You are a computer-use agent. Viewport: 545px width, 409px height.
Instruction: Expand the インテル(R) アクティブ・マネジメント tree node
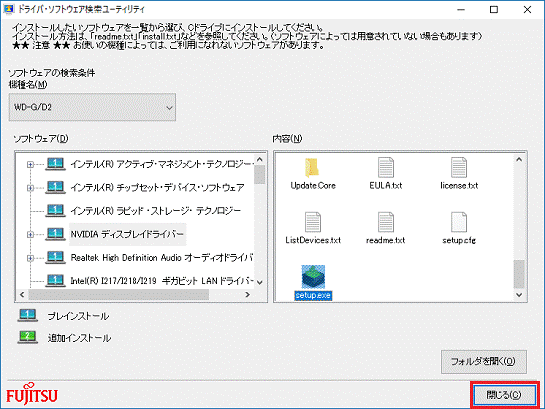(x=30, y=164)
